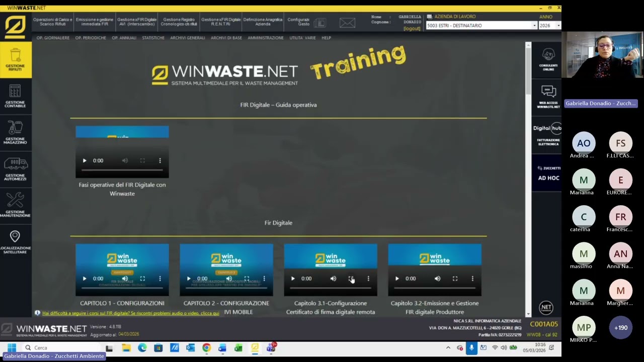Image resolution: width=644 pixels, height=362 pixels.
Task: Play the Fasi operative del FIR Digitale video
Action: pyautogui.click(x=85, y=161)
